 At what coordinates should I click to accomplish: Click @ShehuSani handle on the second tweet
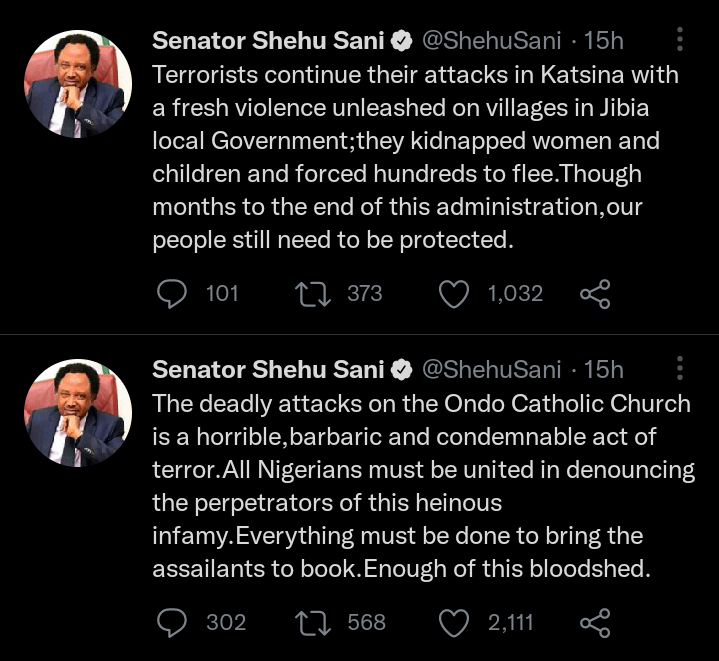(491, 370)
